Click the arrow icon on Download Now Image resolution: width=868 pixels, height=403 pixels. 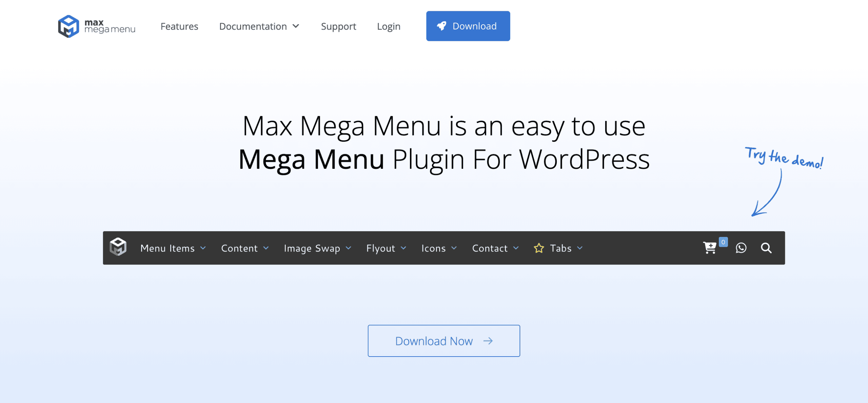488,341
